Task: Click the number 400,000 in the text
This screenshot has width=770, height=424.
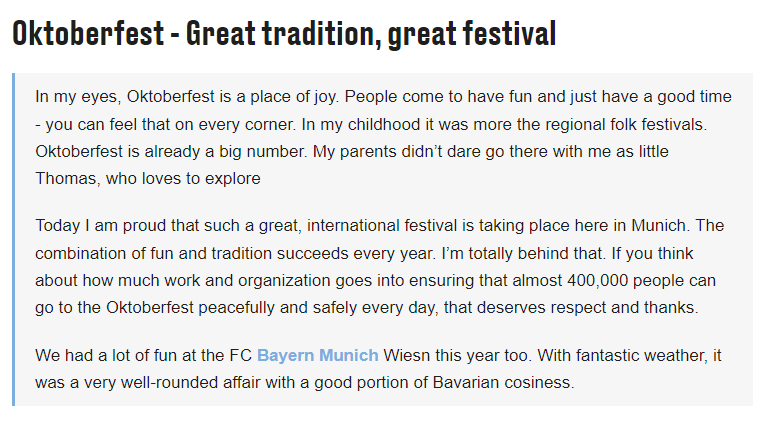Action: [x=598, y=281]
